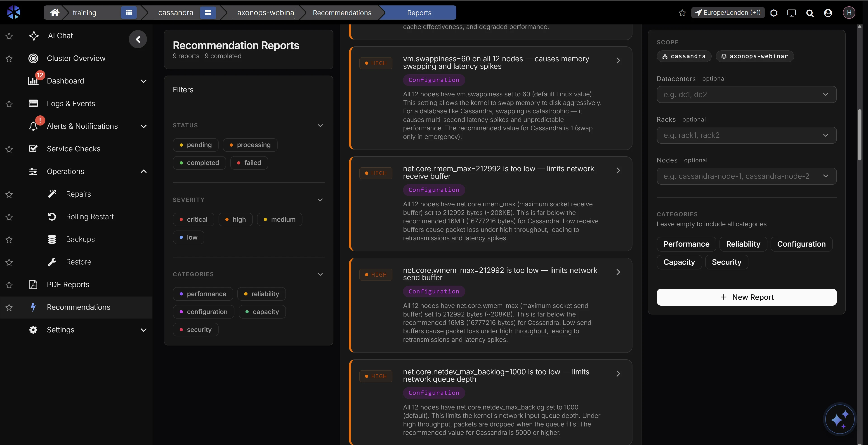Screen dimensions: 868x445
Task: Toggle the critical severity filter
Action: [193, 219]
